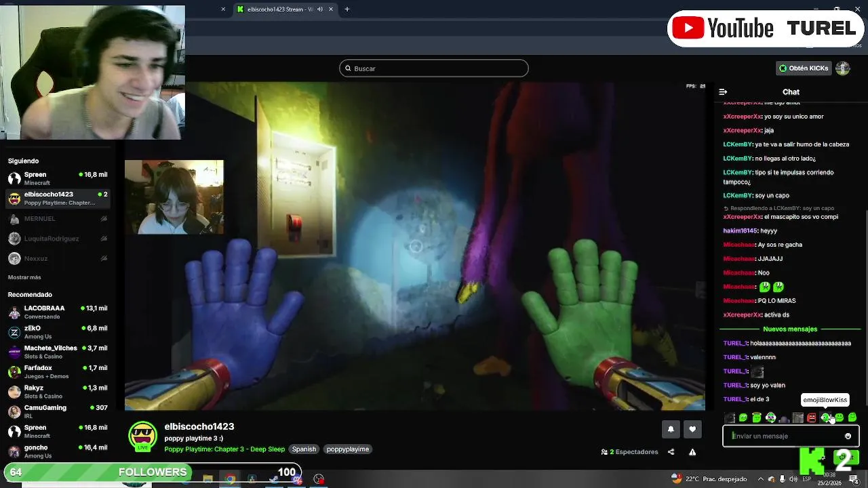Expand the list with Mostrar más

coord(24,277)
